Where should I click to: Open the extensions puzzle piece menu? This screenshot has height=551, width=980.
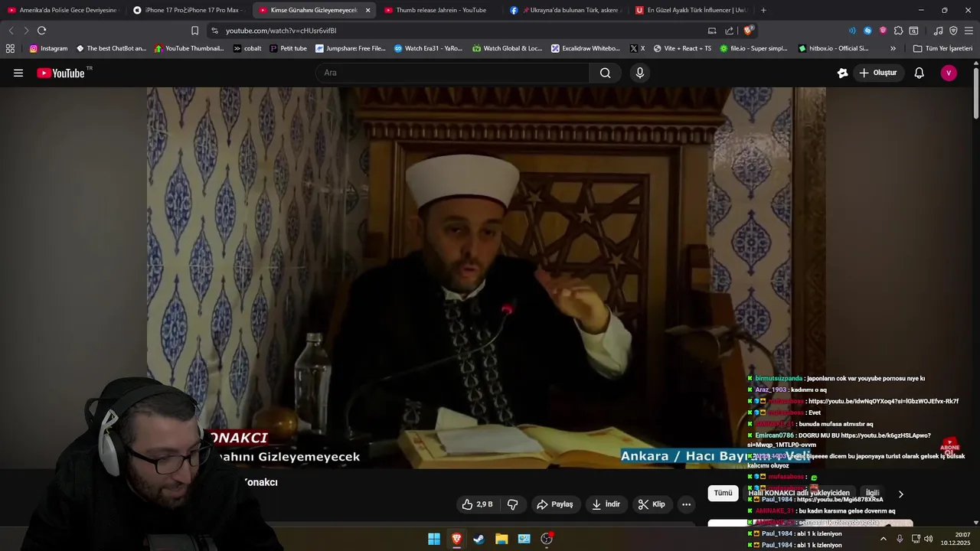click(x=898, y=31)
